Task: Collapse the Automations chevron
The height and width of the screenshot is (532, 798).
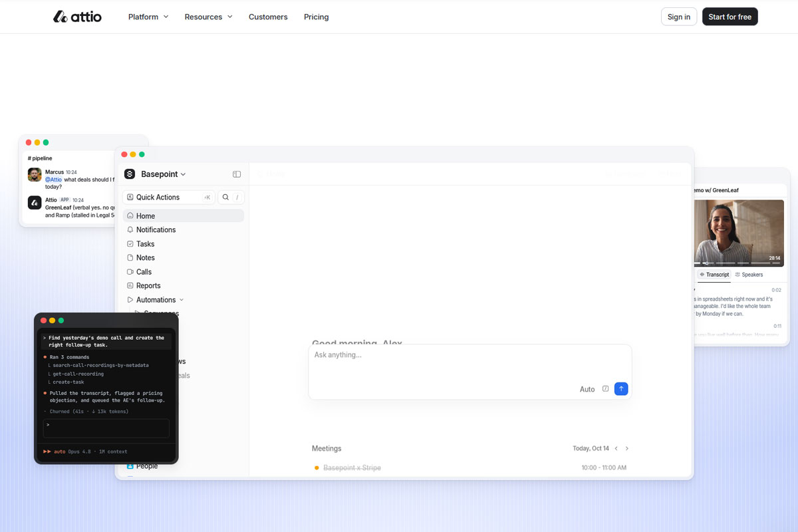Action: click(182, 300)
